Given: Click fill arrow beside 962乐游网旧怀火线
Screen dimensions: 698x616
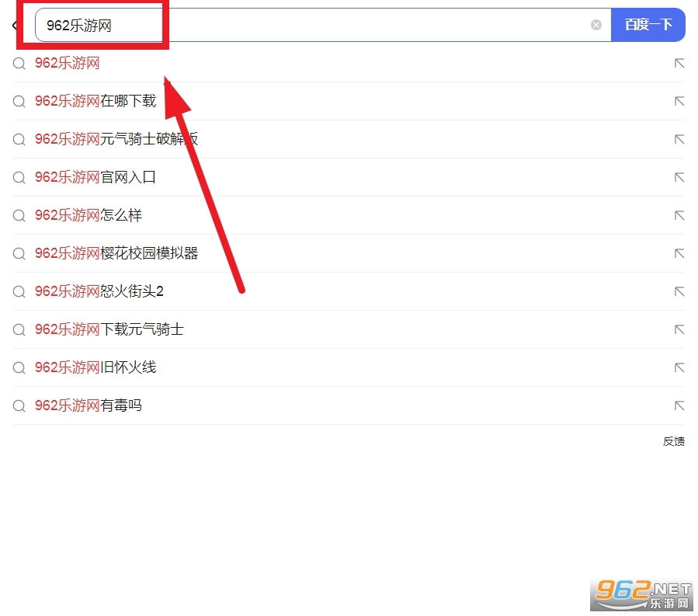Looking at the screenshot, I should tap(679, 368).
